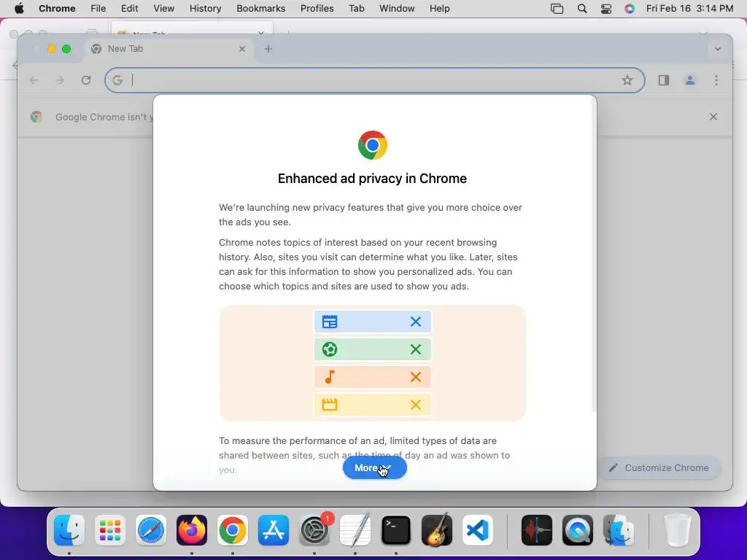Go forward with the forward arrow
The height and width of the screenshot is (560, 747).
pos(60,80)
